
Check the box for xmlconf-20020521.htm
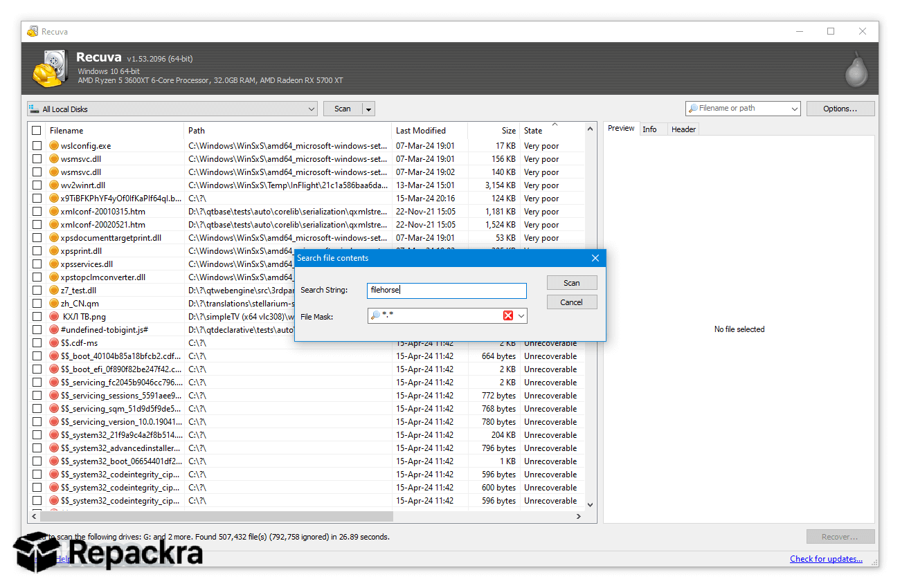[37, 225]
